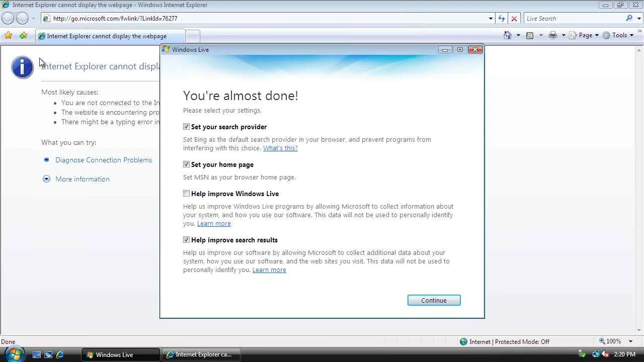Screen dimensions: 644x362
Task: Click the Windows Live dialog title icon
Action: (x=166, y=49)
